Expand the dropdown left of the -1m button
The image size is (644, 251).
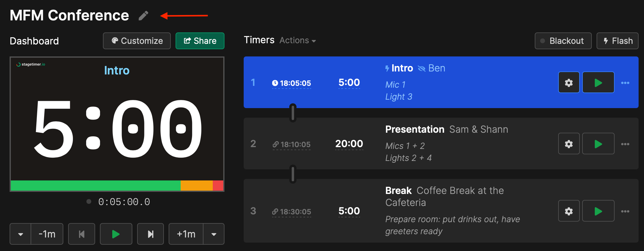tap(20, 234)
